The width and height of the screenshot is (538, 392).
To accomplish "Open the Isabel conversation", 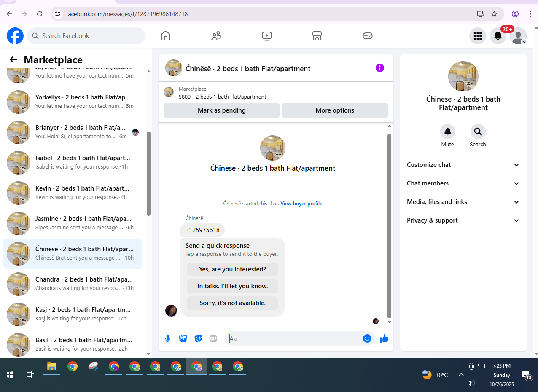I will pyautogui.click(x=73, y=162).
